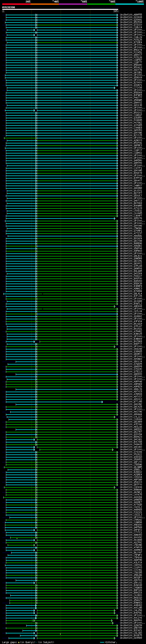Select the UniRef100_B8P326 label
The image size is (146, 644).
pyautogui.click(x=131, y=590)
